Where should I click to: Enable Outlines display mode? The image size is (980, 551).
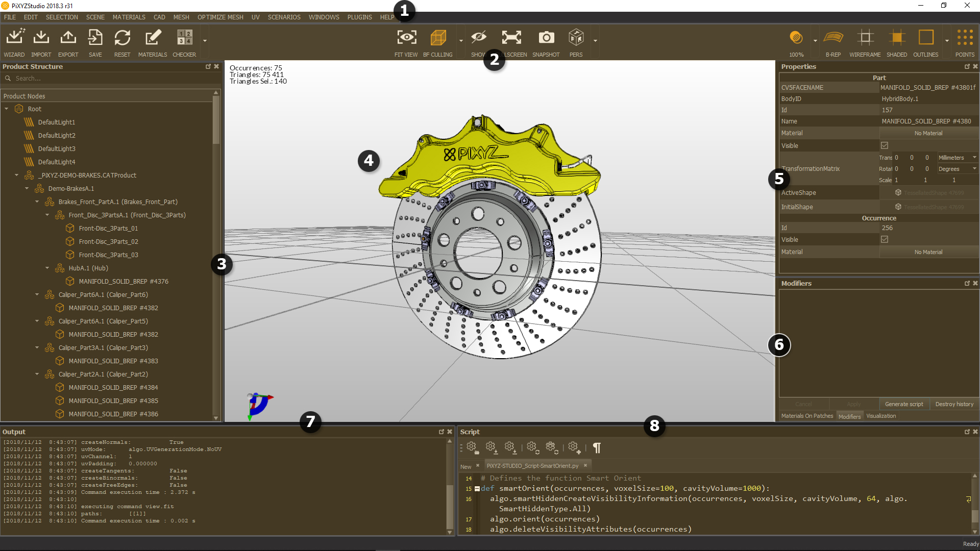pyautogui.click(x=926, y=38)
